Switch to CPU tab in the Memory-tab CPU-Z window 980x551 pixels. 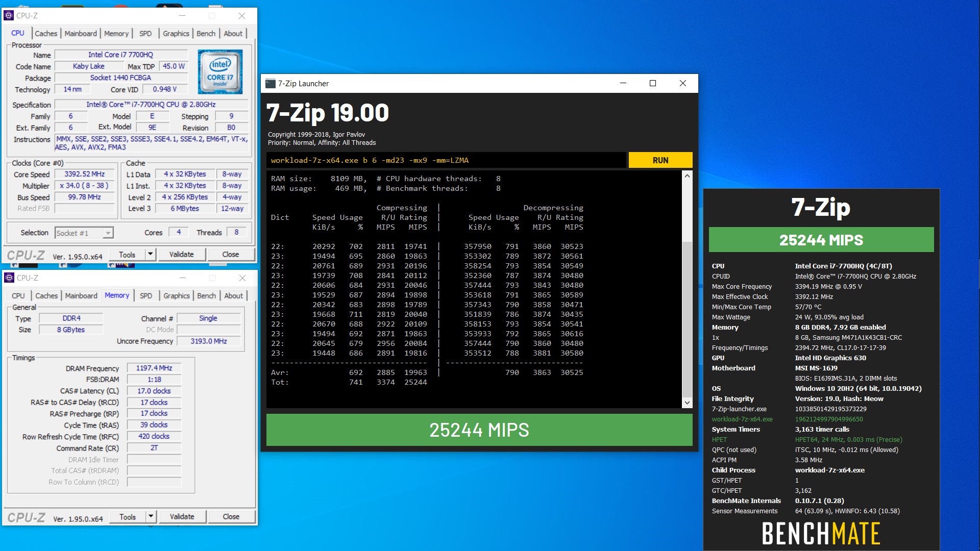click(18, 295)
